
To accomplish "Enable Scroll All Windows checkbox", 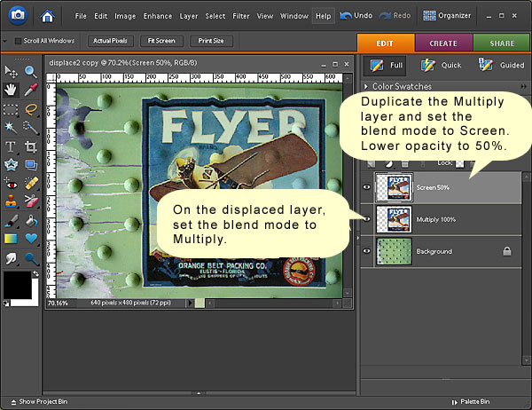I will point(18,41).
